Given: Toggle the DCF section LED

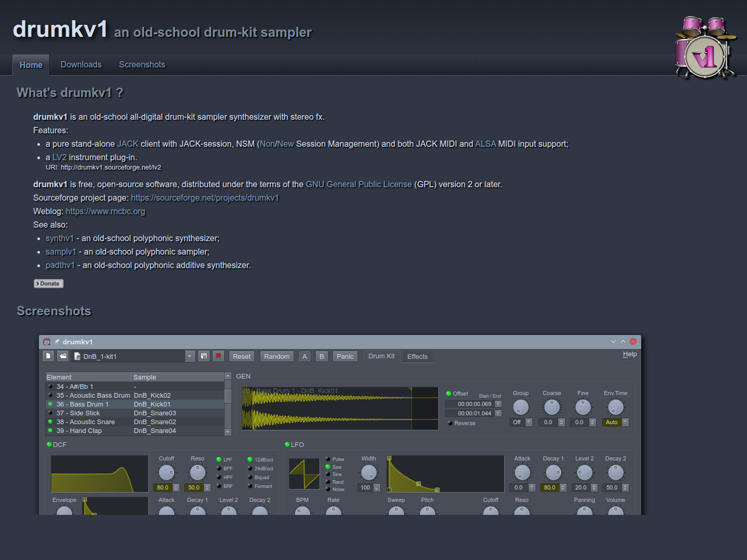Looking at the screenshot, I should coord(49,444).
